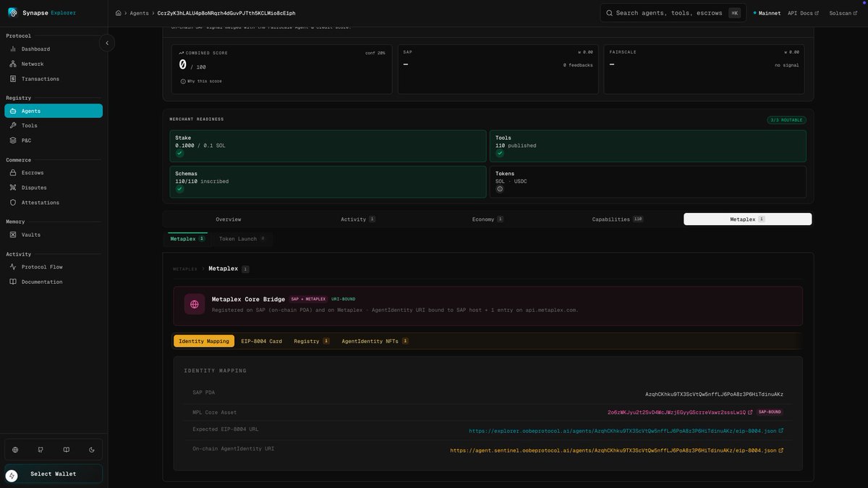Click the Documentation book icon in the sidebar
Image resolution: width=868 pixels, height=488 pixels.
(x=13, y=282)
